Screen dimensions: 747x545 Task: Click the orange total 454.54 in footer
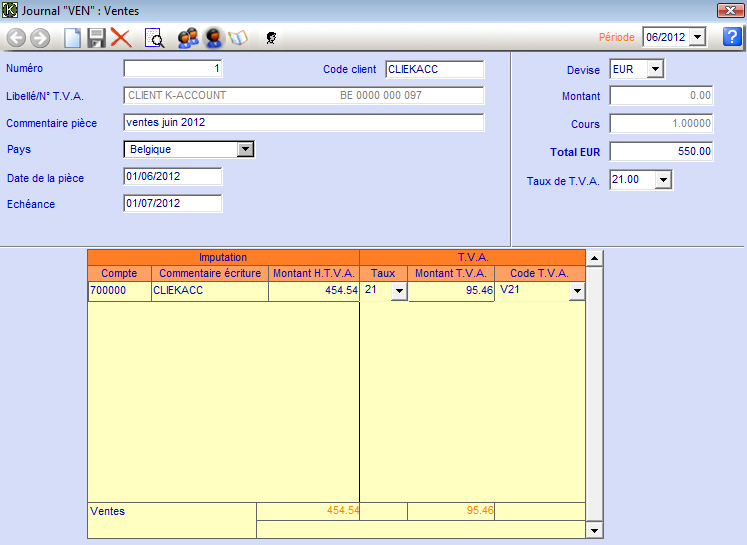click(343, 511)
